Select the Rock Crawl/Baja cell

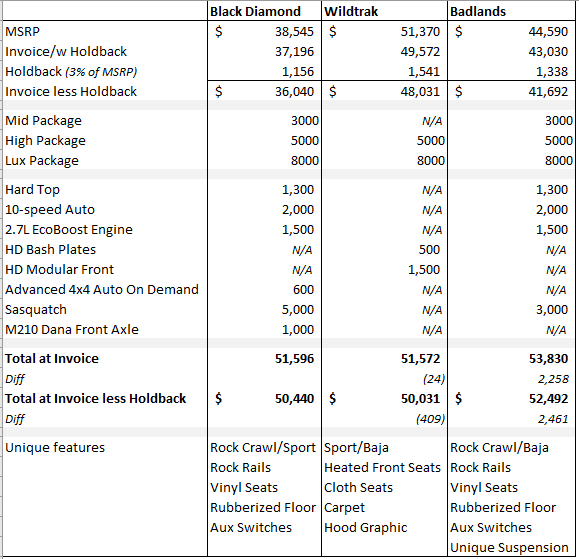(x=499, y=447)
